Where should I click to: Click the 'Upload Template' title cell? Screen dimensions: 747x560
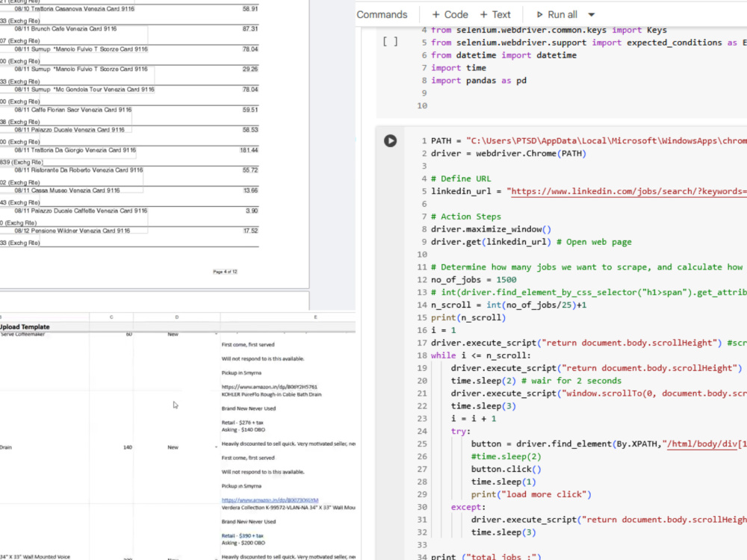click(25, 327)
